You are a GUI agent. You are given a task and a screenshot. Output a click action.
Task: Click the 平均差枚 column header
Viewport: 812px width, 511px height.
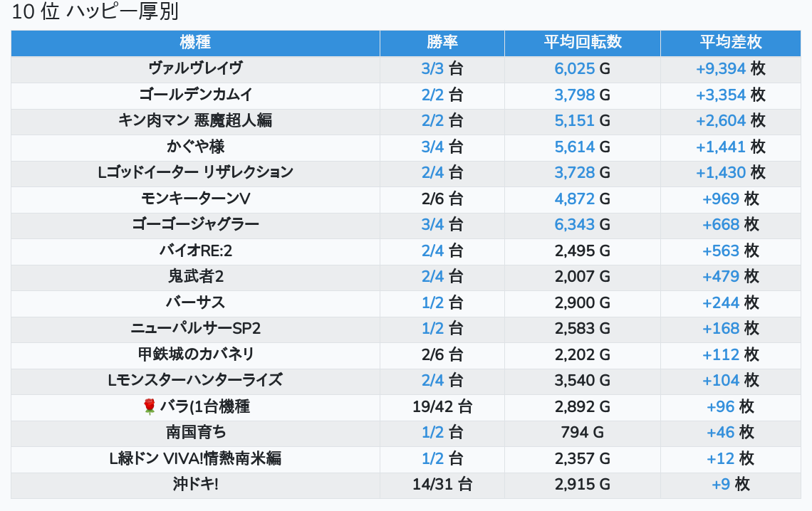coord(731,43)
